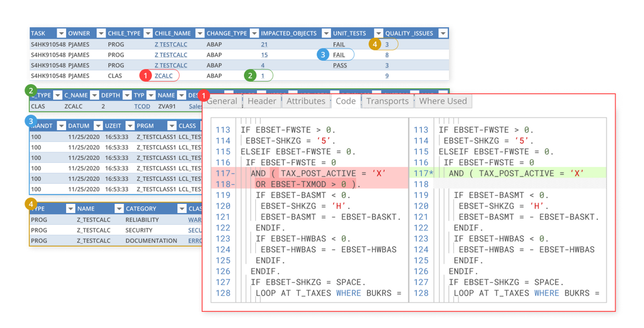Open the CATEGORY column filter arrow
Viewport: 644px width, 328px height.
(181, 209)
